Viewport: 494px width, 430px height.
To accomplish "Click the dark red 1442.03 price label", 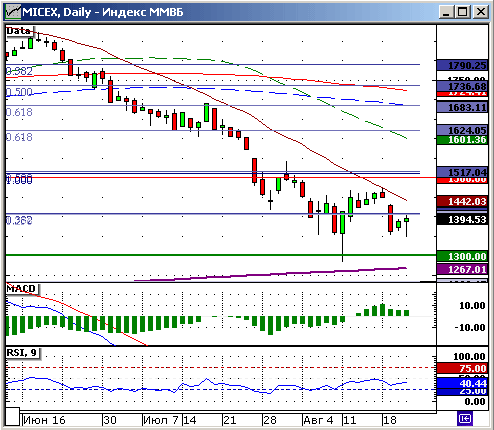I will (x=462, y=201).
